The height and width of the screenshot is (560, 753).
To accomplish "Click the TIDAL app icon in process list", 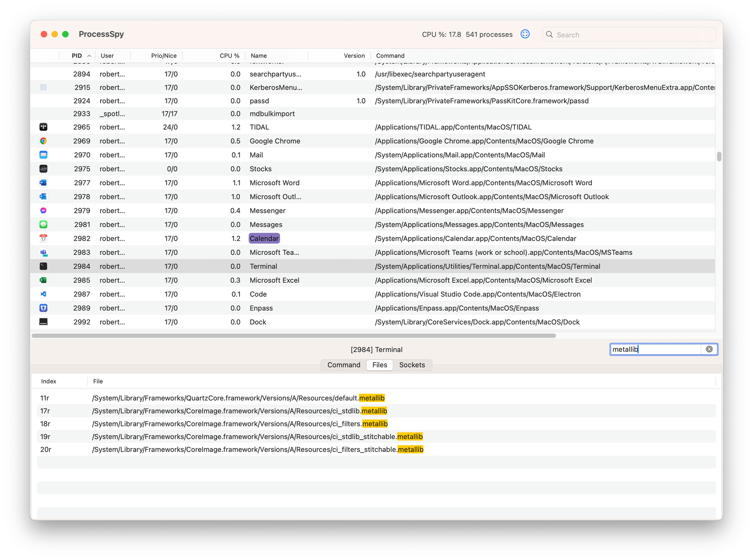I will pyautogui.click(x=44, y=127).
